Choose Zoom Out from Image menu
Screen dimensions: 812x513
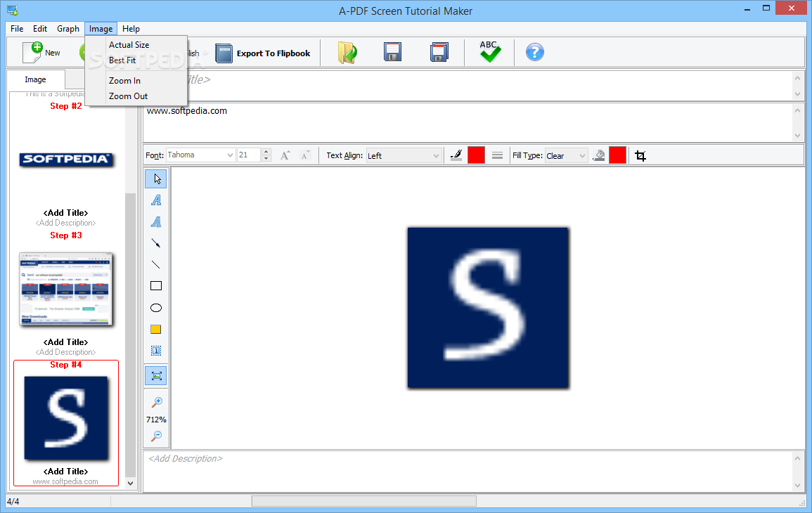[x=136, y=96]
